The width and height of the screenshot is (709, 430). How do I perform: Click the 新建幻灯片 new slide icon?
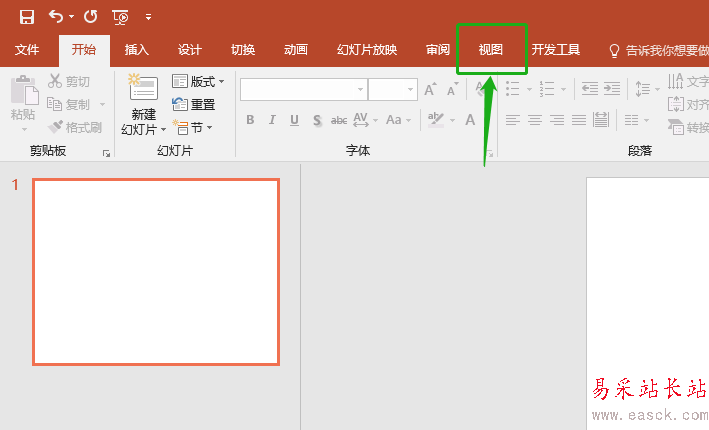pos(143,87)
